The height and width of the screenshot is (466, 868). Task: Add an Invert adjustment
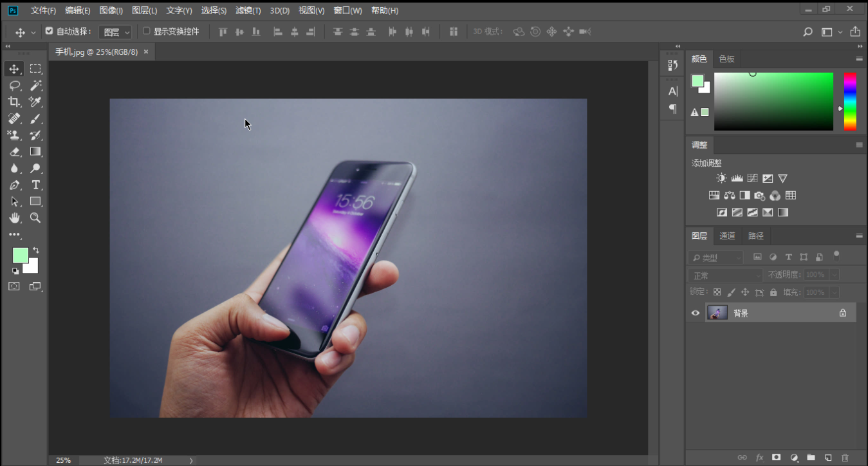coord(721,212)
